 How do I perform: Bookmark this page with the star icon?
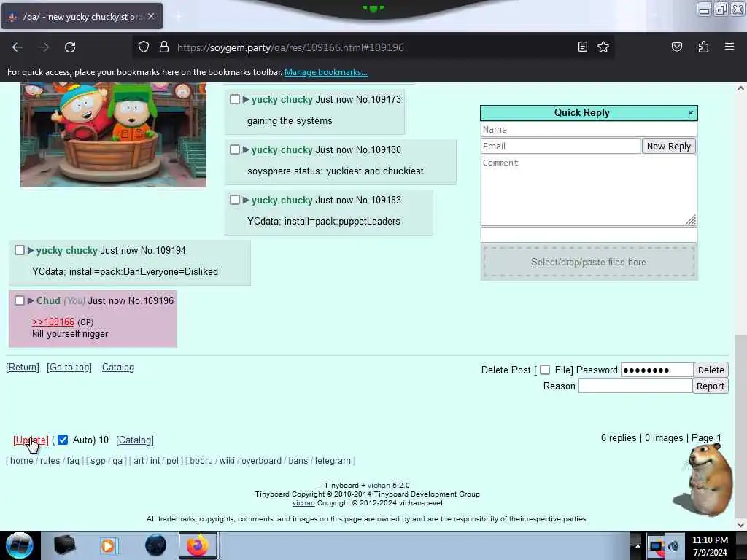click(603, 47)
